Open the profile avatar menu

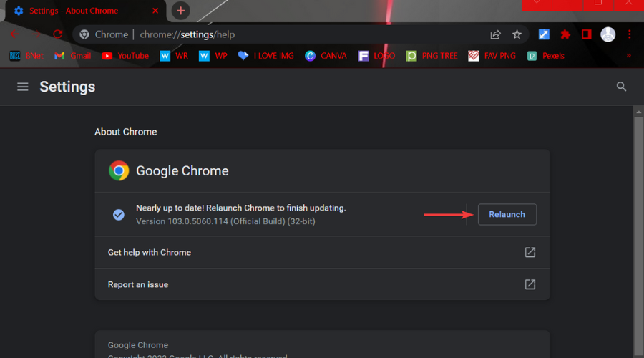[x=608, y=34]
